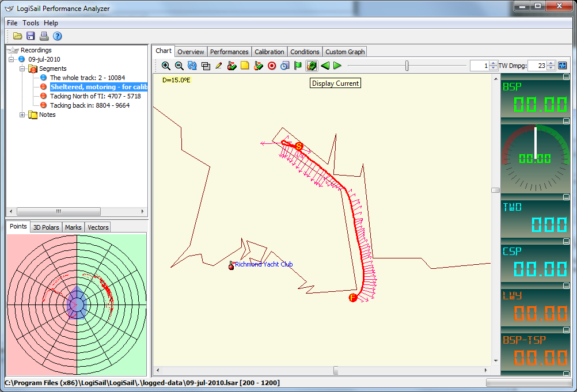Select 'Tacking North of TI' segment

95,96
